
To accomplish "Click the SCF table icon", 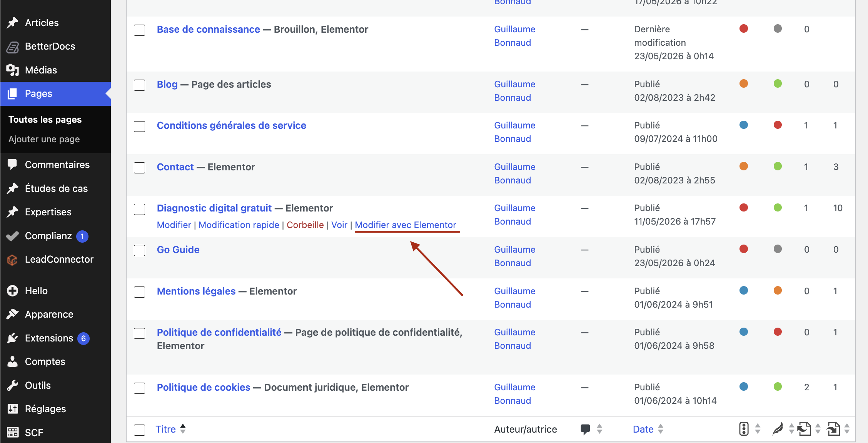I will (x=12, y=433).
